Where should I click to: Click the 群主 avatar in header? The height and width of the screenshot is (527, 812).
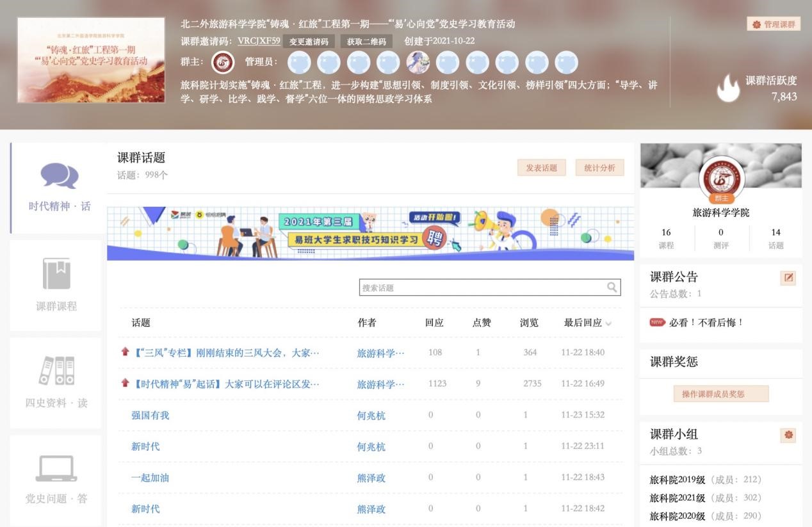coord(223,62)
